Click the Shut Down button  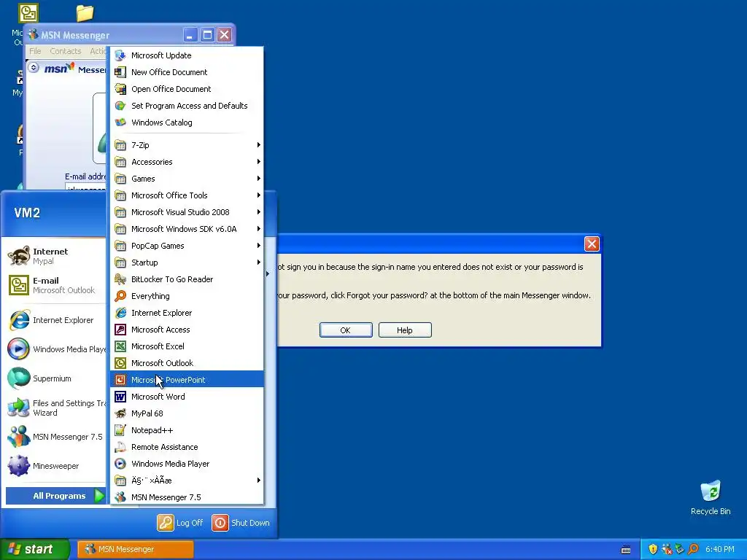click(x=241, y=523)
